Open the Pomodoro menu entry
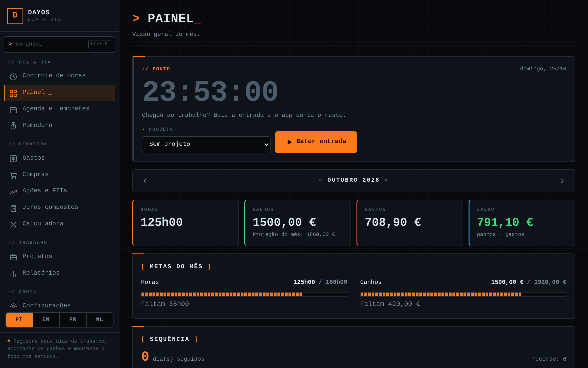This screenshot has width=588, height=368. coord(59,126)
